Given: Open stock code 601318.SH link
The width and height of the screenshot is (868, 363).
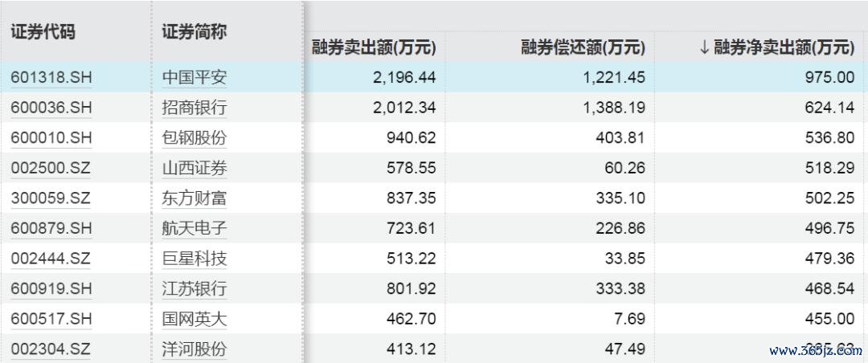Looking at the screenshot, I should [51, 77].
